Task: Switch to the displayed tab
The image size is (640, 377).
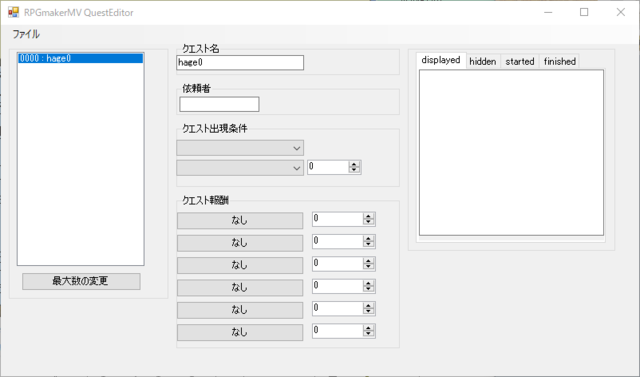Action: 441,60
